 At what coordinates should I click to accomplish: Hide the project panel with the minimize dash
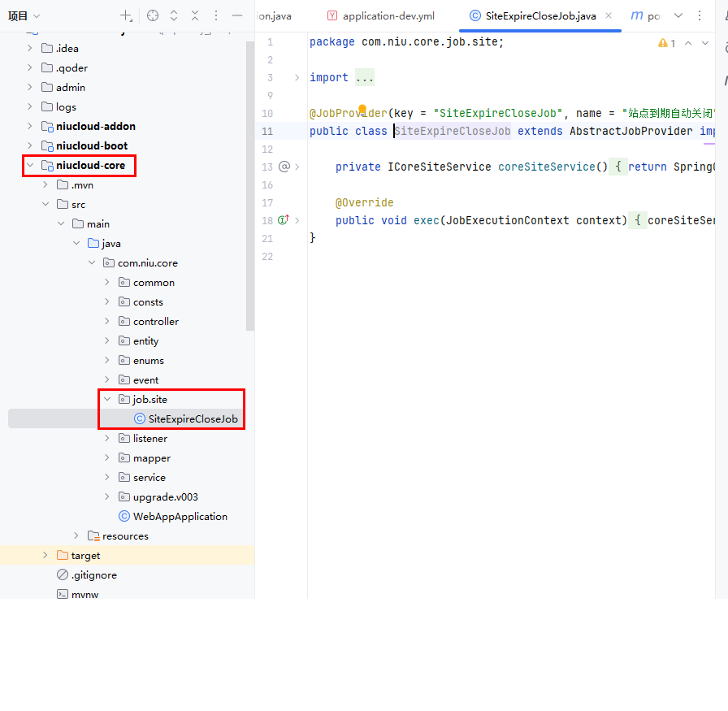pyautogui.click(x=237, y=15)
